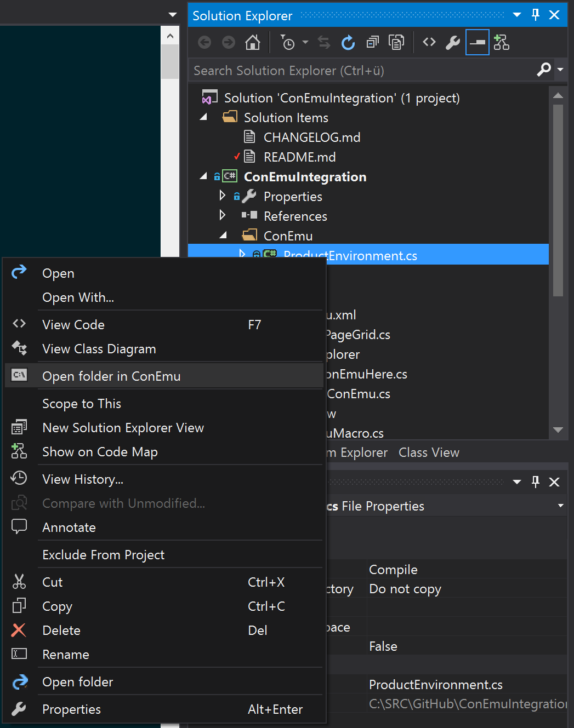Select onEmuHere.cs file in tree
This screenshot has height=728, width=574.
click(x=367, y=374)
